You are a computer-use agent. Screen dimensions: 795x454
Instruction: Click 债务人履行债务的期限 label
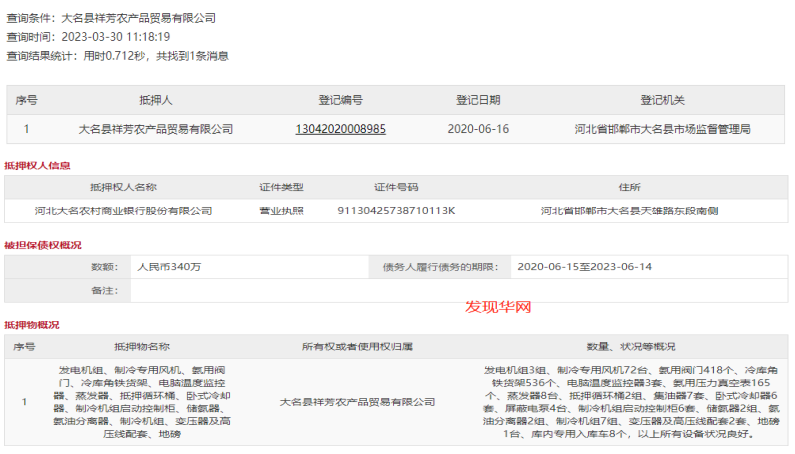(x=441, y=267)
